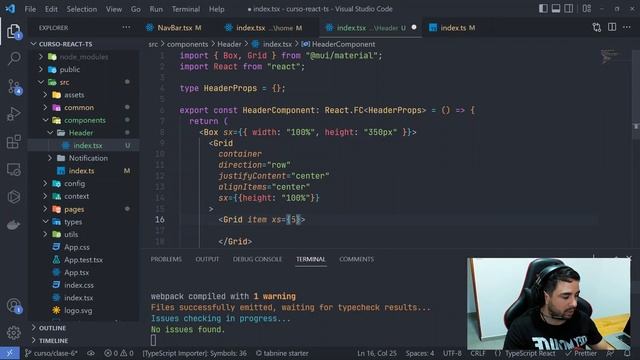Toggle primary side bar visibility
The width and height of the screenshot is (640, 360).
(543, 9)
